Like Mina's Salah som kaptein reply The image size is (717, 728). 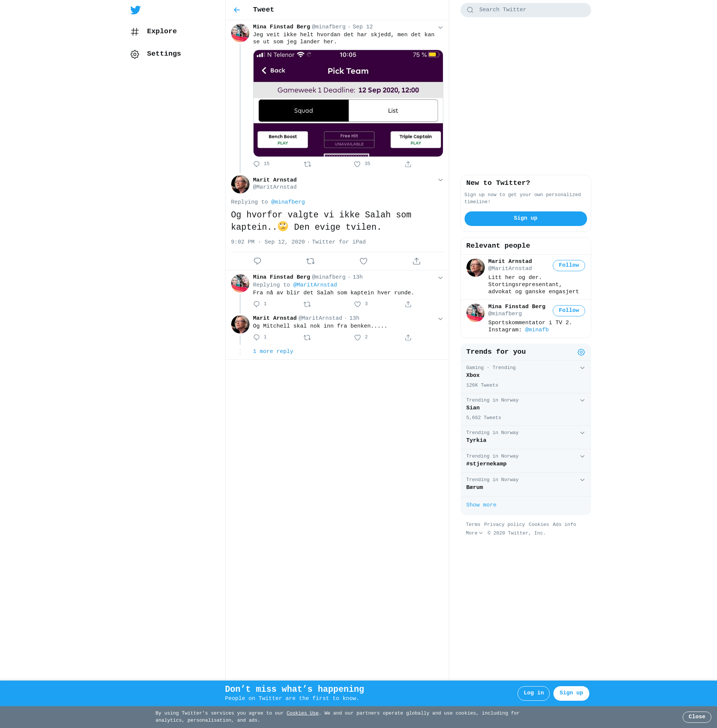(x=357, y=304)
